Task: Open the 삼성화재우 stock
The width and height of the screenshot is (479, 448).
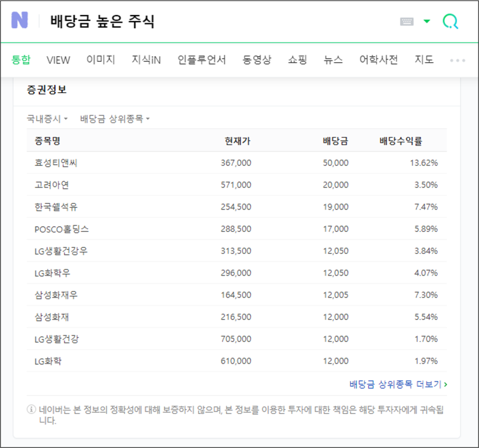Action: point(56,295)
